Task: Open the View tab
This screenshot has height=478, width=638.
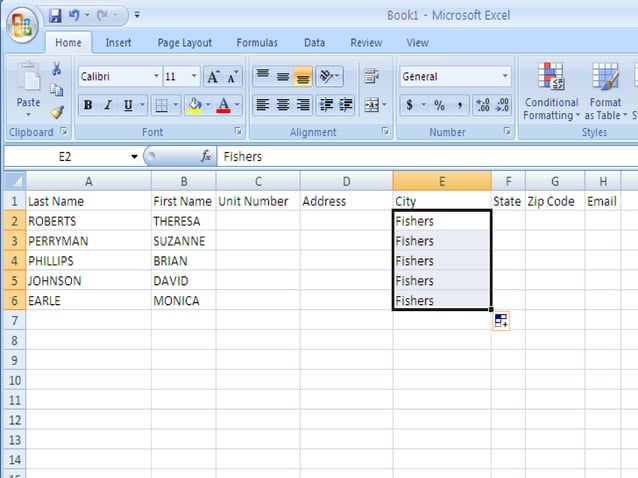Action: 417,43
